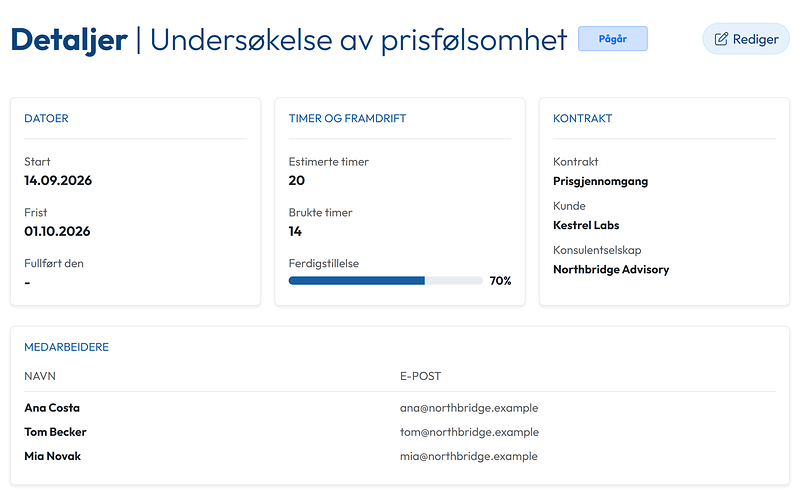Click the Brukte timer label
Viewport: 800px width, 500px height.
point(320,213)
